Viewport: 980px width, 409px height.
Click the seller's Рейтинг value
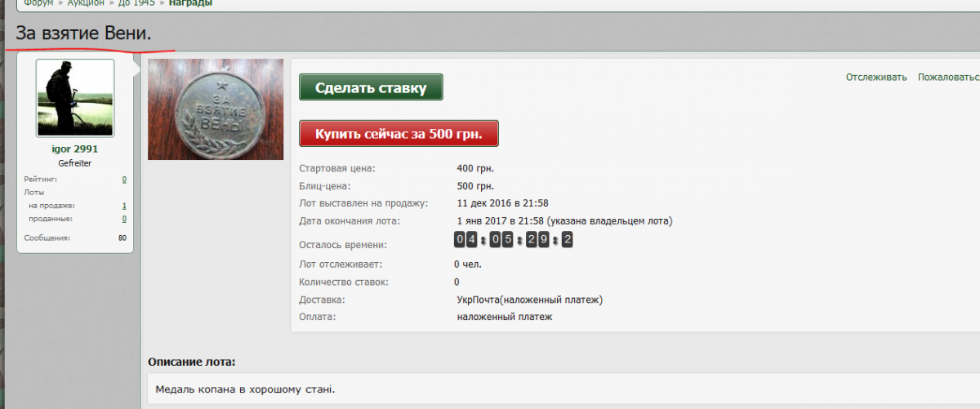124,179
